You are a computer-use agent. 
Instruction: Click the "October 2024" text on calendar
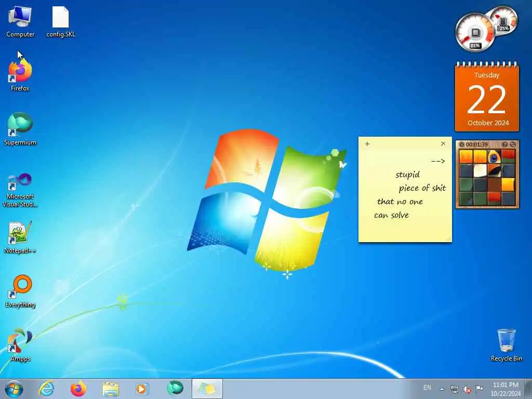click(x=488, y=123)
